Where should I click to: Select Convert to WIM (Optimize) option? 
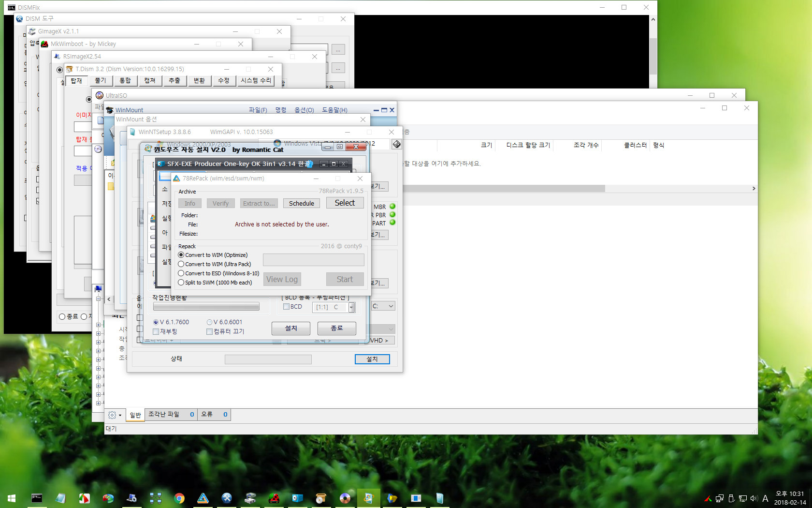pos(181,255)
